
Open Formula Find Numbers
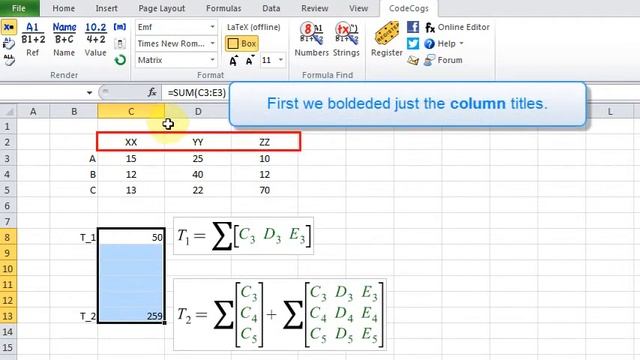(311, 40)
